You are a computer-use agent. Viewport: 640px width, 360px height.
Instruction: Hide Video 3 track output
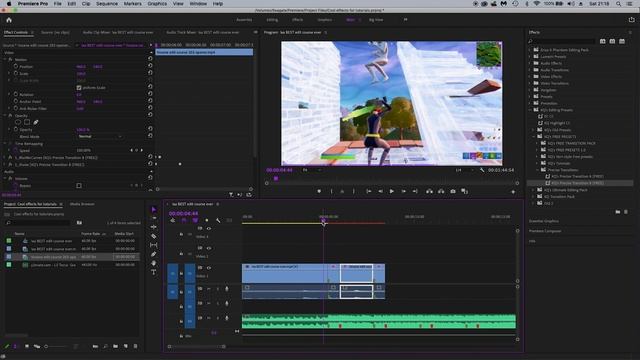pos(209,229)
